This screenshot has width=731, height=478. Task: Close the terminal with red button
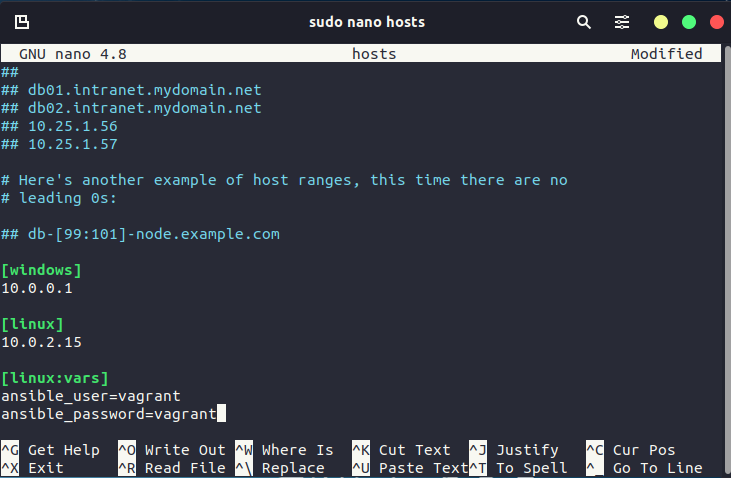716,22
